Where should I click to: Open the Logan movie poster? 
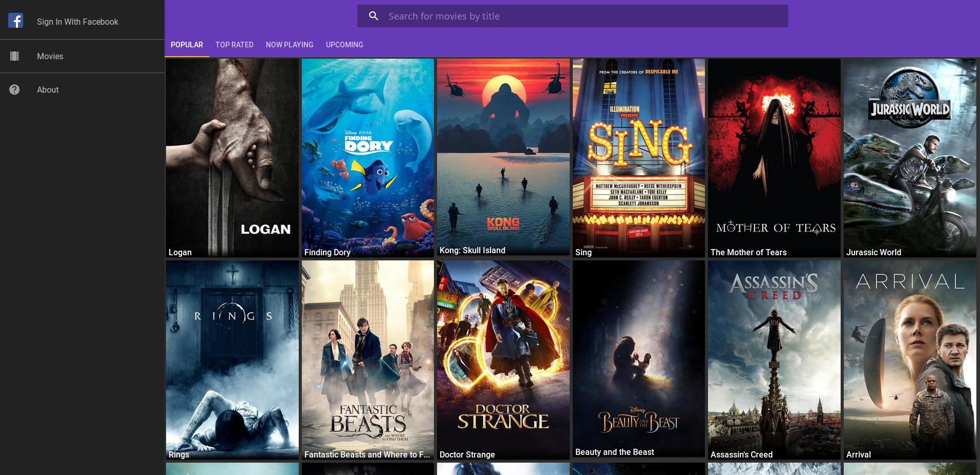232,158
